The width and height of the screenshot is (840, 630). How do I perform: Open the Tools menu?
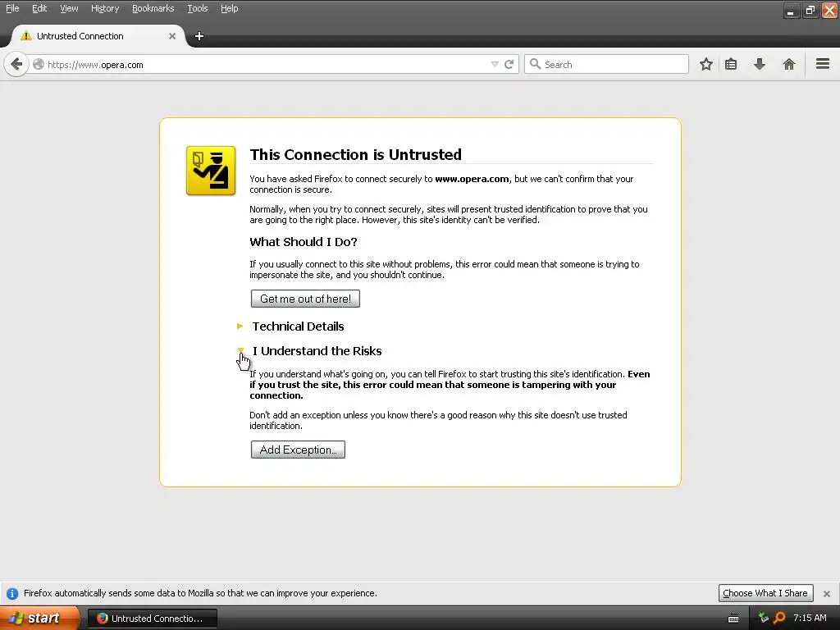[x=197, y=8]
